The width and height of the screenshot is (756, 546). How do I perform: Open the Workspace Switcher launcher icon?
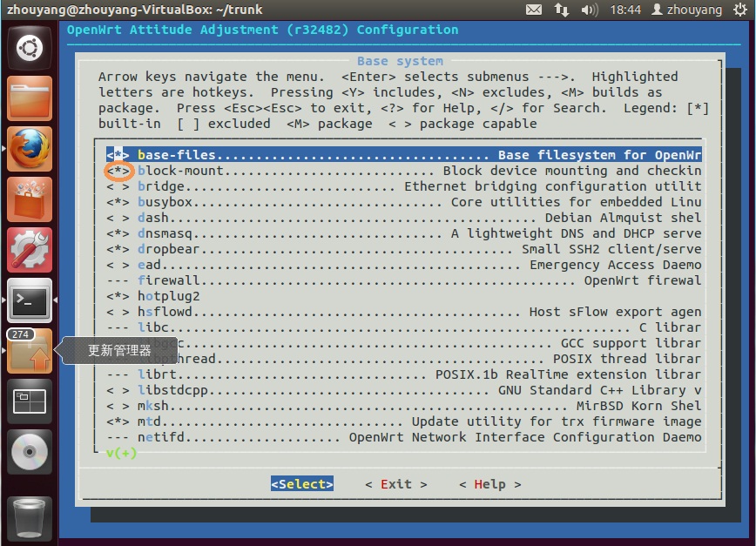click(30, 402)
